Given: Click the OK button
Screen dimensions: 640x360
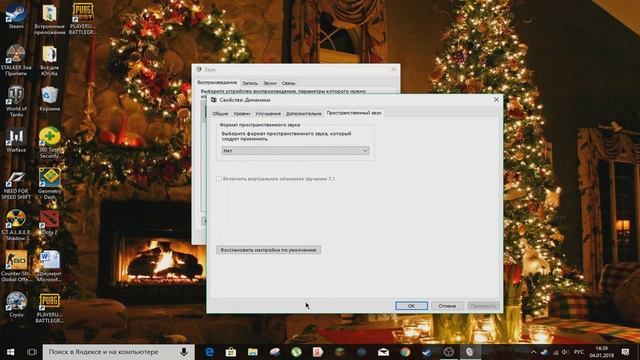Looking at the screenshot, I should (411, 306).
